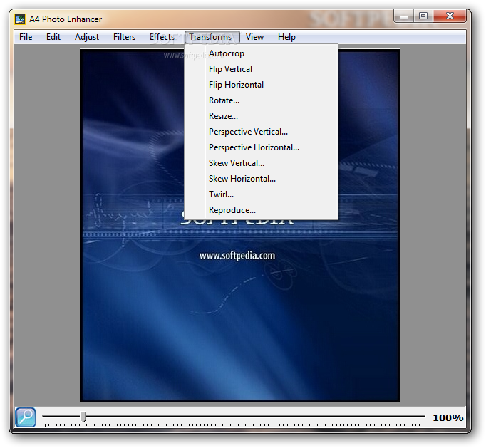Select Flip Vertical

pos(261,69)
